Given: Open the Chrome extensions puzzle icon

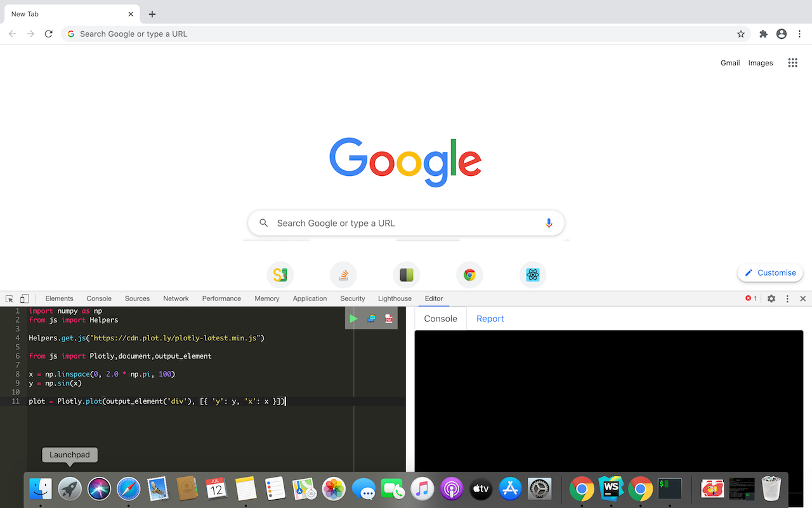Looking at the screenshot, I should (763, 34).
